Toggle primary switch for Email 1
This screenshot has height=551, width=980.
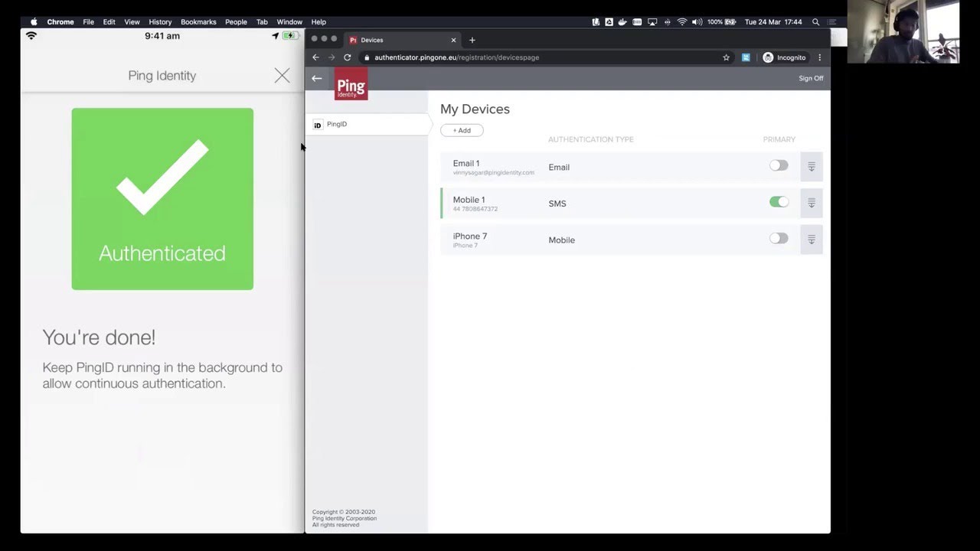pyautogui.click(x=779, y=165)
